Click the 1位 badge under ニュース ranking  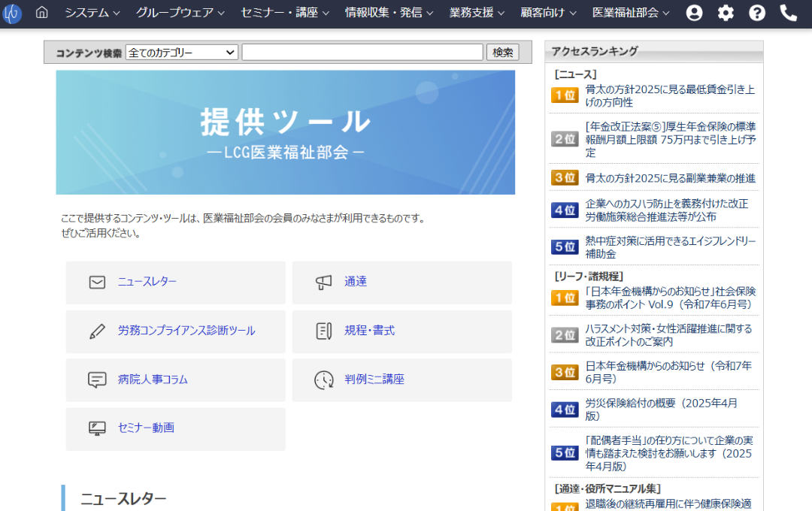click(x=565, y=95)
